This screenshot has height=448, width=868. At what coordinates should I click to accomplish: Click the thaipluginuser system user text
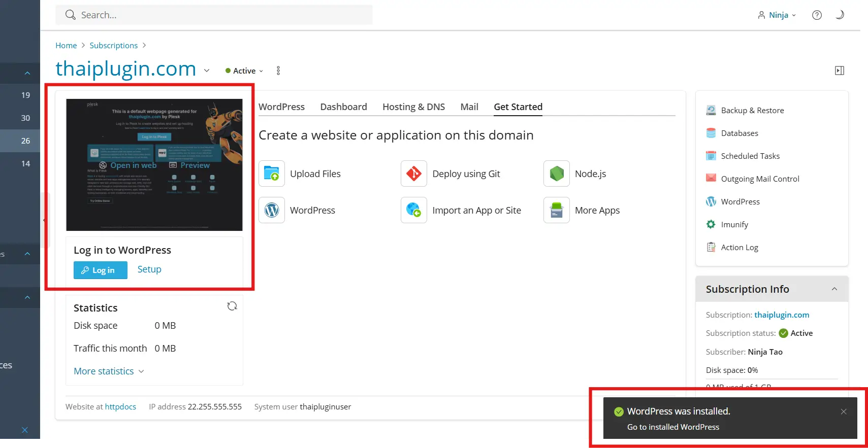point(325,407)
